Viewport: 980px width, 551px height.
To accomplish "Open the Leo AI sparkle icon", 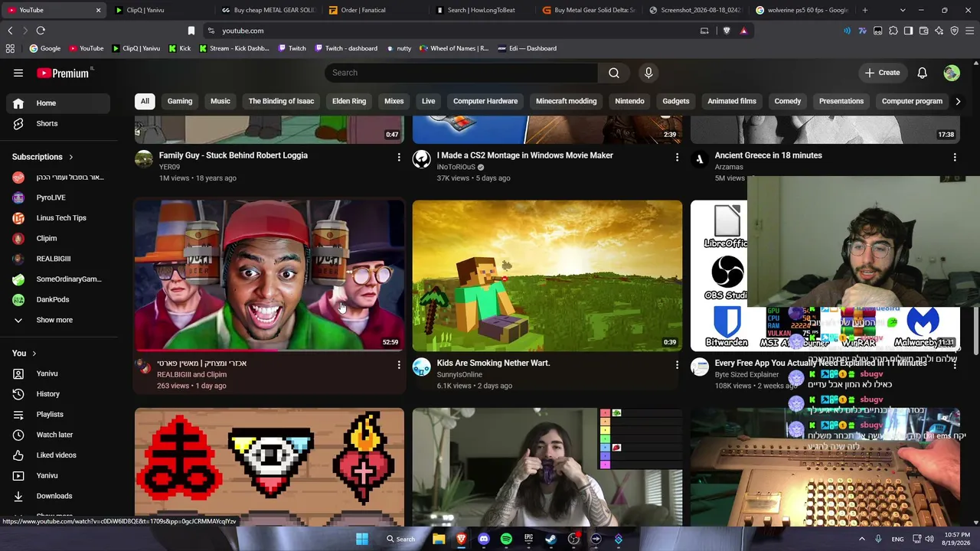I will tap(939, 31).
